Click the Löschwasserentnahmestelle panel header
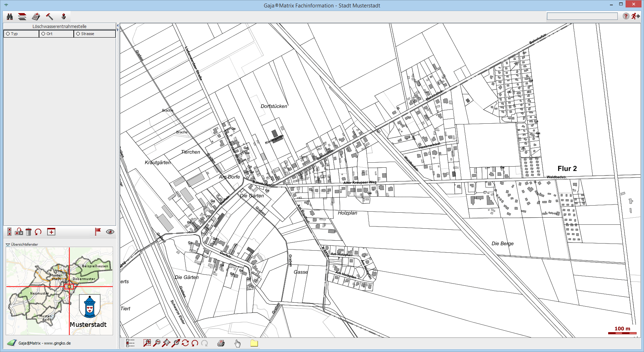 (x=59, y=26)
